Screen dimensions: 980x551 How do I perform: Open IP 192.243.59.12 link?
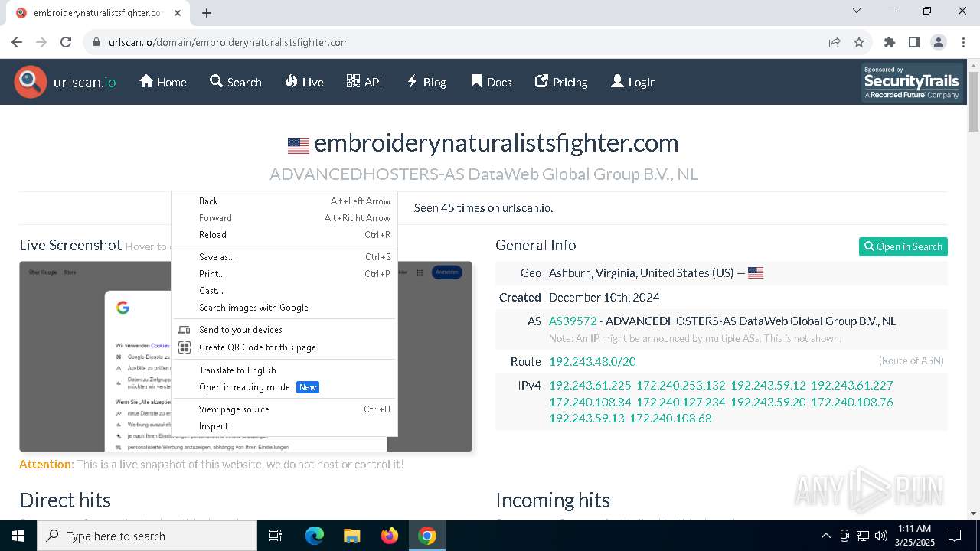coord(768,385)
